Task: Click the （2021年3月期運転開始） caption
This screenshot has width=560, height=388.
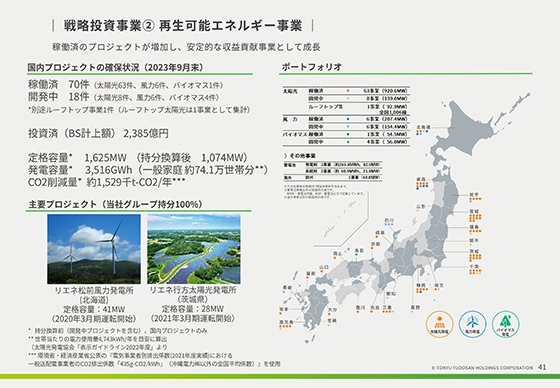Action: click(193, 318)
